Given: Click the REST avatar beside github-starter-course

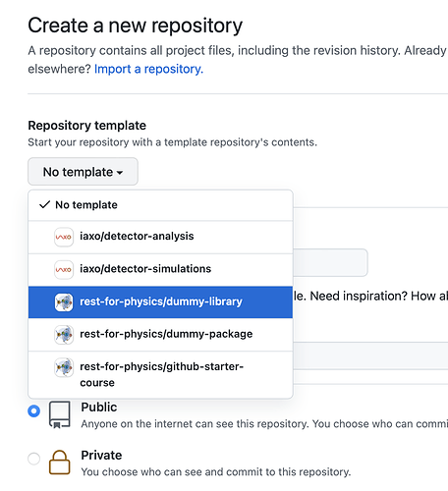Looking at the screenshot, I should 64,367.
